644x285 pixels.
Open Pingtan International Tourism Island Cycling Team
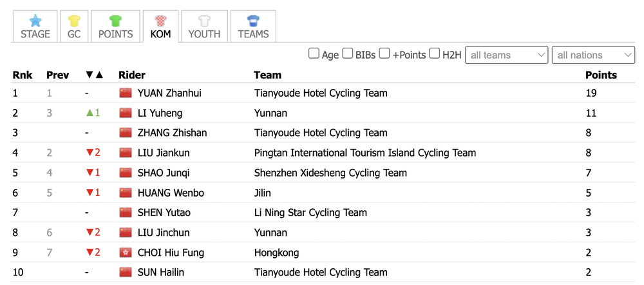point(365,153)
